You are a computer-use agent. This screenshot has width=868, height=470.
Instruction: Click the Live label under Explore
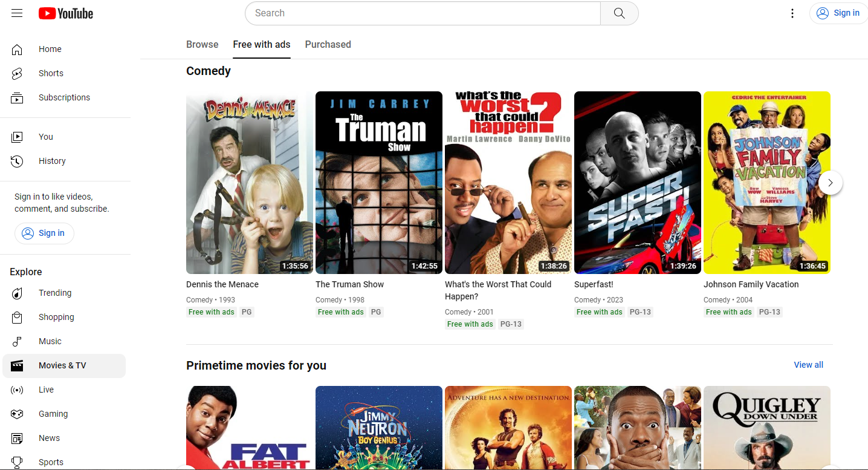(46, 390)
